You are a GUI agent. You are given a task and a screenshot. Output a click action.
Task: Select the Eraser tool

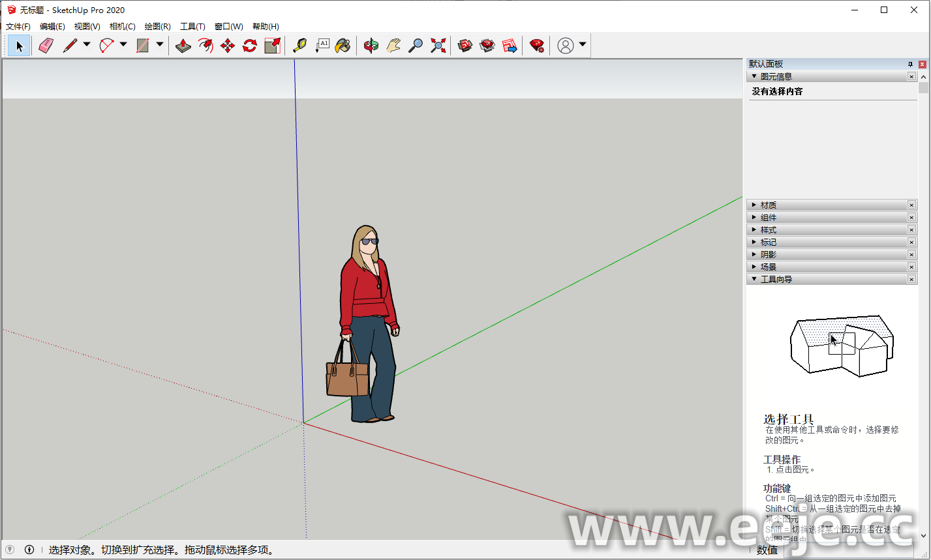pos(46,46)
